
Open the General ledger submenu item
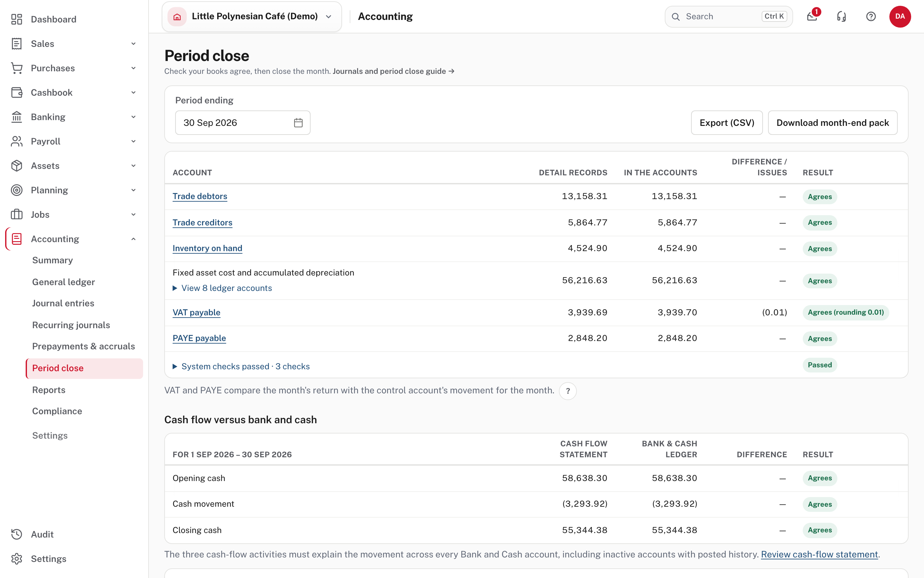tap(64, 282)
